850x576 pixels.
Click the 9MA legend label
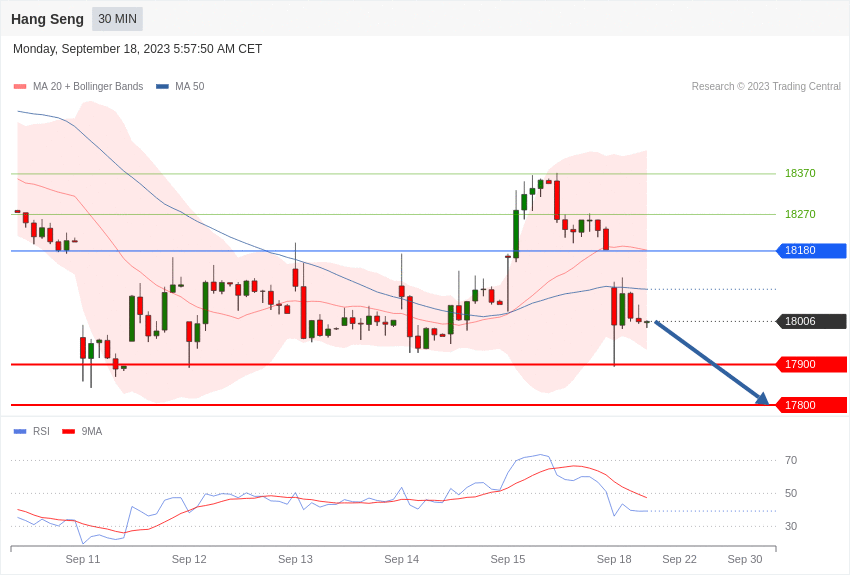coord(92,431)
